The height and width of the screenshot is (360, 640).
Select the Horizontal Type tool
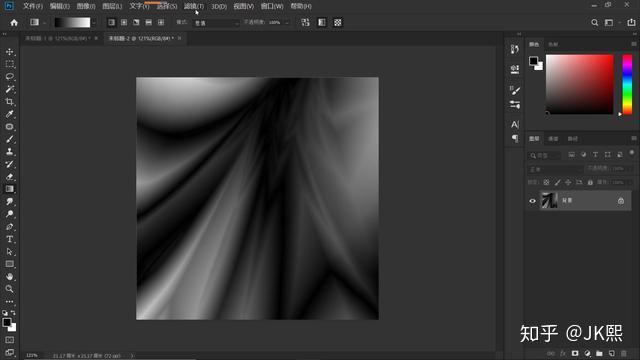pos(9,239)
